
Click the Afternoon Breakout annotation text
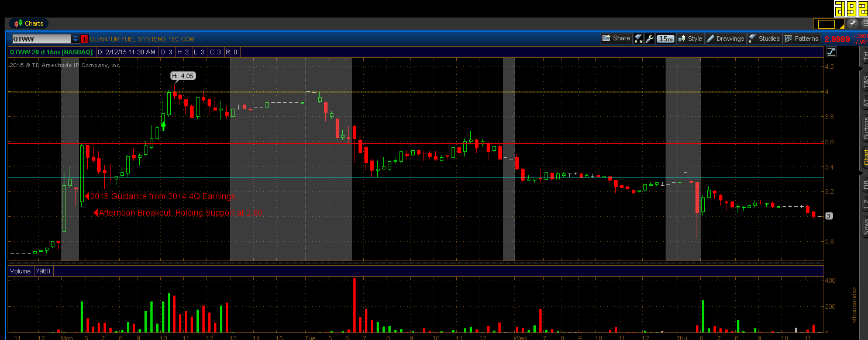click(x=181, y=213)
